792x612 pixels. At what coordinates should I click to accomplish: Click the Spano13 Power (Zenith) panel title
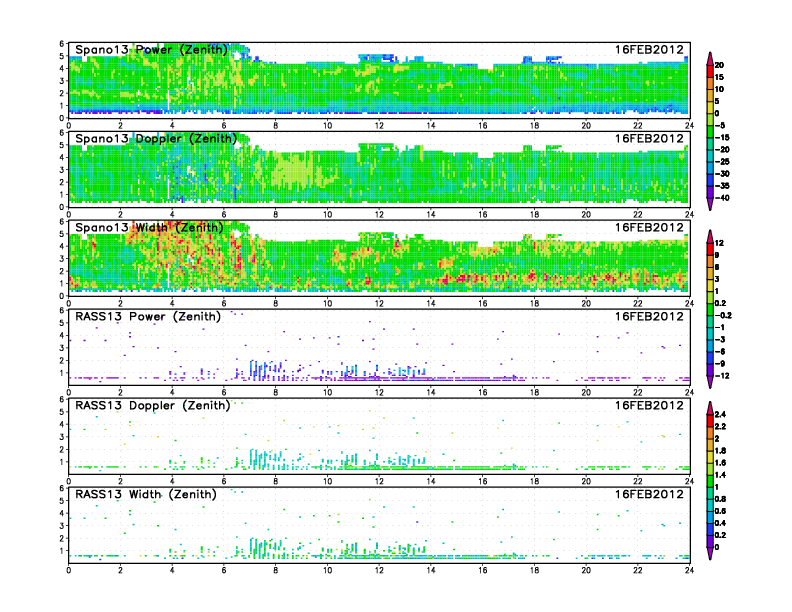click(x=151, y=49)
